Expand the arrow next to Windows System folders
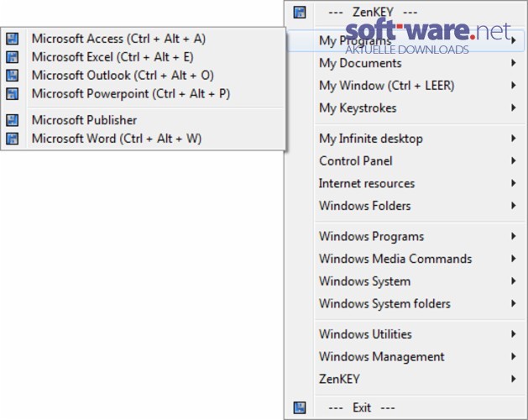Viewport: 528px width, 420px height. point(514,304)
